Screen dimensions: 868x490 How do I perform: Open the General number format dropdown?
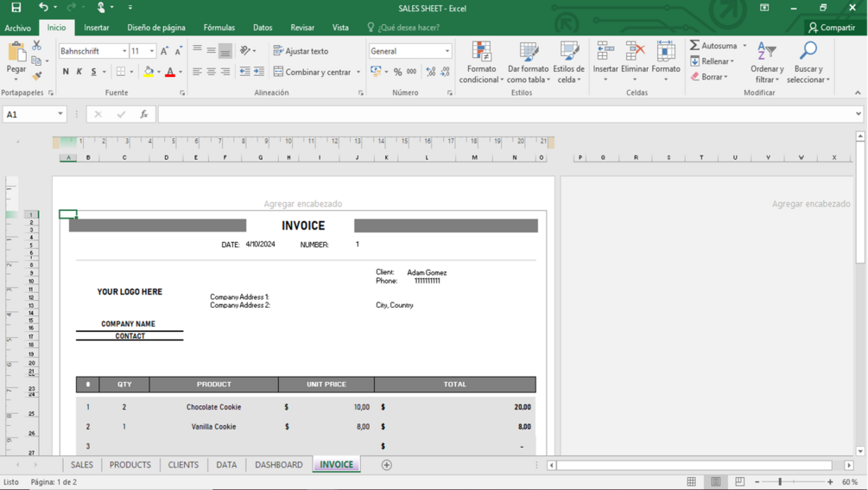(x=447, y=51)
